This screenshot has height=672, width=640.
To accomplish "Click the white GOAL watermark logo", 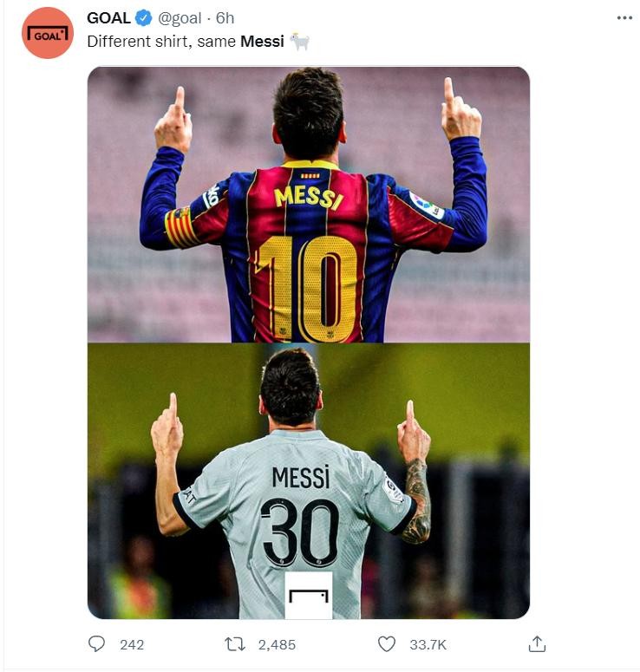I will (x=309, y=596).
